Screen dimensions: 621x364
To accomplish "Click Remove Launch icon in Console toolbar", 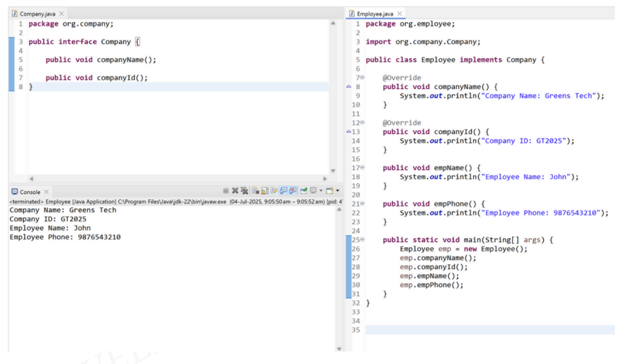I will [x=235, y=191].
